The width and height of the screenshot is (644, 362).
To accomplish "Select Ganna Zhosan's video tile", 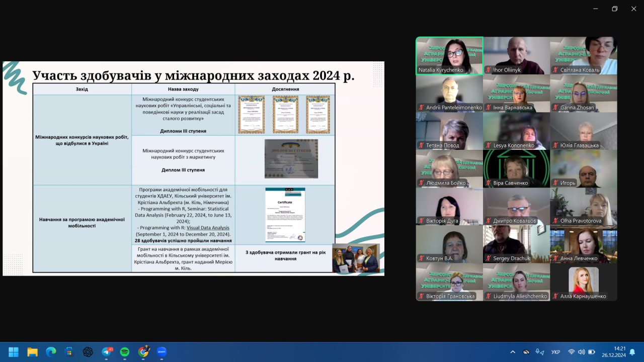I will [584, 94].
